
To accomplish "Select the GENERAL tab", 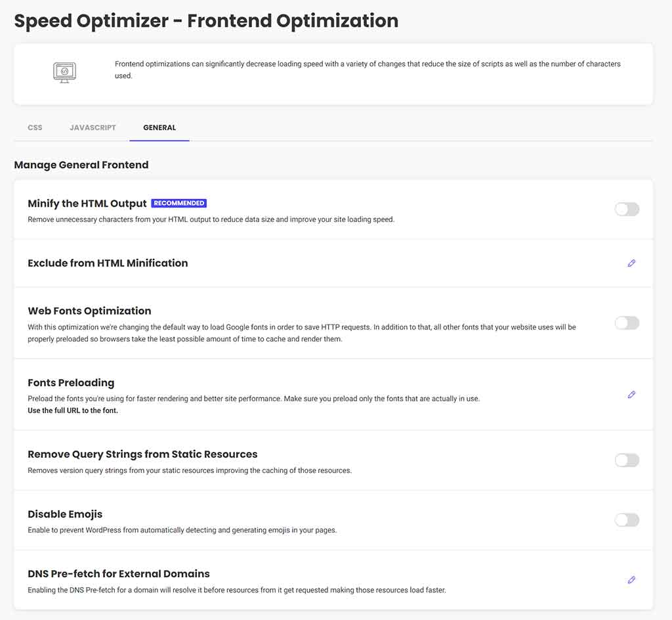I will [159, 127].
